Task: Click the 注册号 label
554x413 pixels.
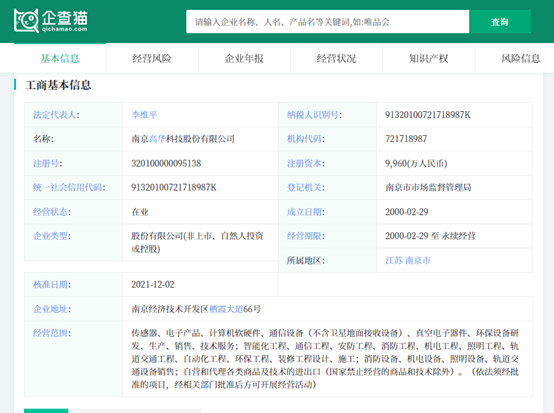Action: tap(47, 163)
